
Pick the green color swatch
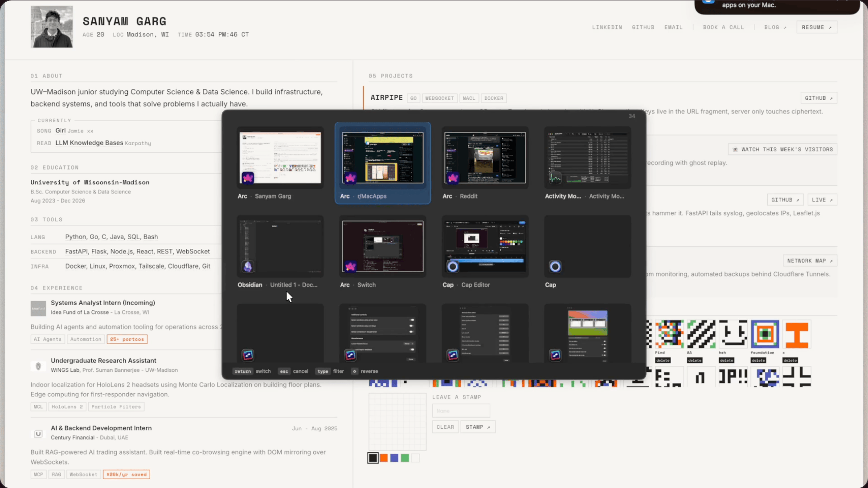[x=405, y=458]
